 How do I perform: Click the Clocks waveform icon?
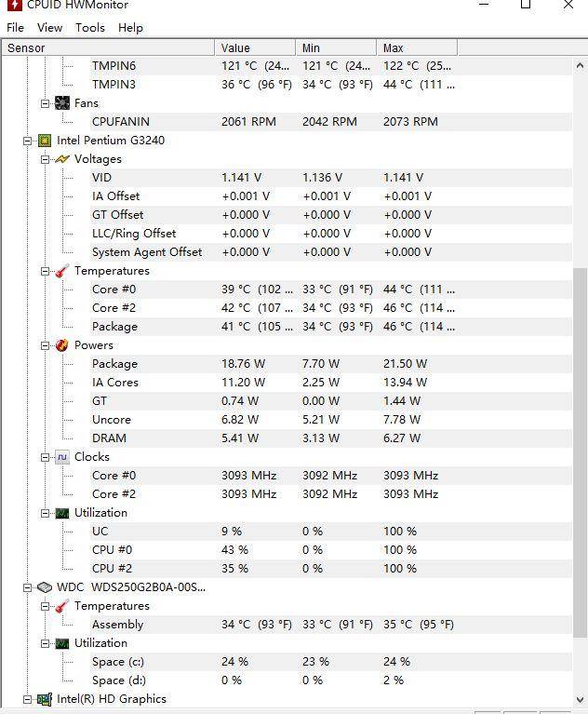pyautogui.click(x=62, y=457)
